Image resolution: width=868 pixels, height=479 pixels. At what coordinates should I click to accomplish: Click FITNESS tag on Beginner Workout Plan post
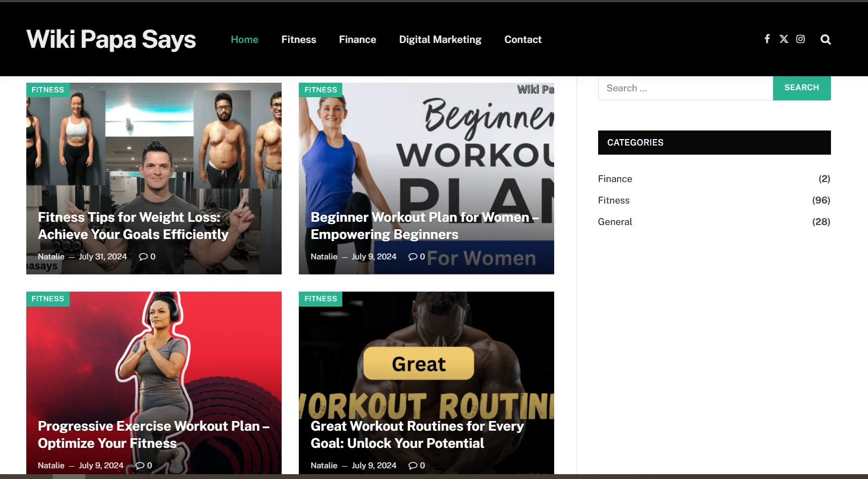tap(320, 90)
